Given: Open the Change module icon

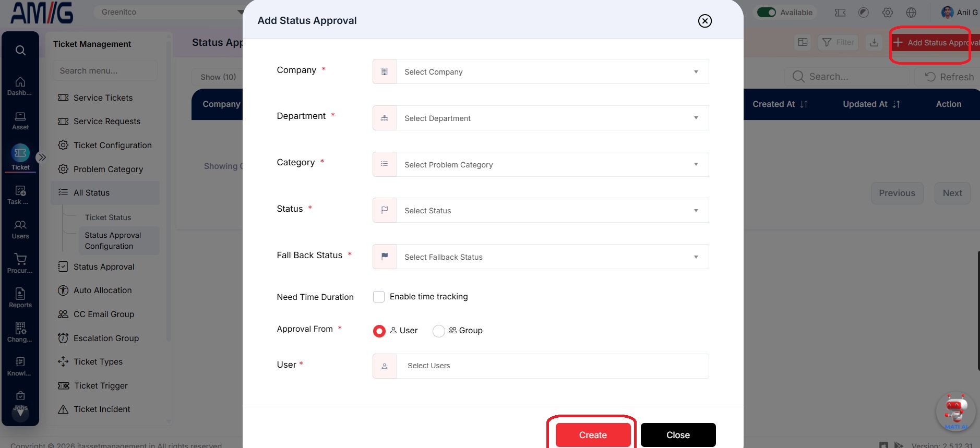Looking at the screenshot, I should pos(20,332).
